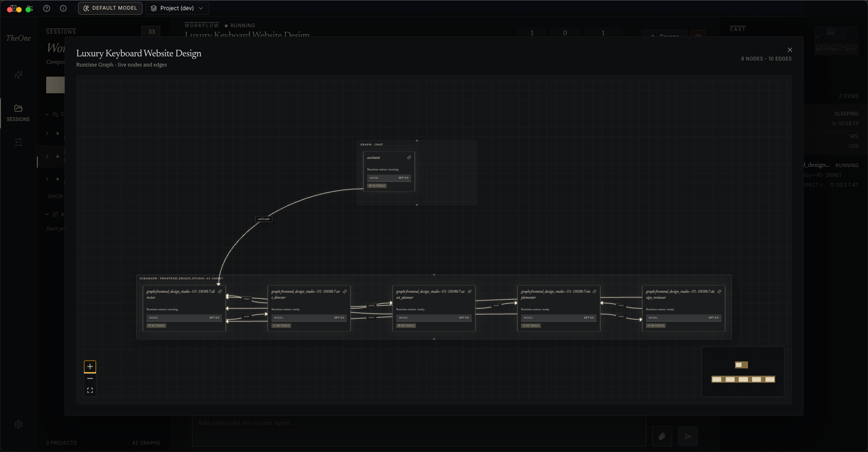The image size is (868, 452).
Task: Click the sparkle icon on art_director node
Action: click(x=344, y=292)
